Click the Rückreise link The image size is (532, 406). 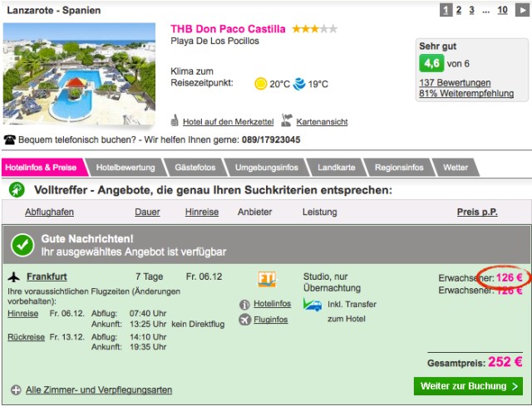click(x=26, y=337)
